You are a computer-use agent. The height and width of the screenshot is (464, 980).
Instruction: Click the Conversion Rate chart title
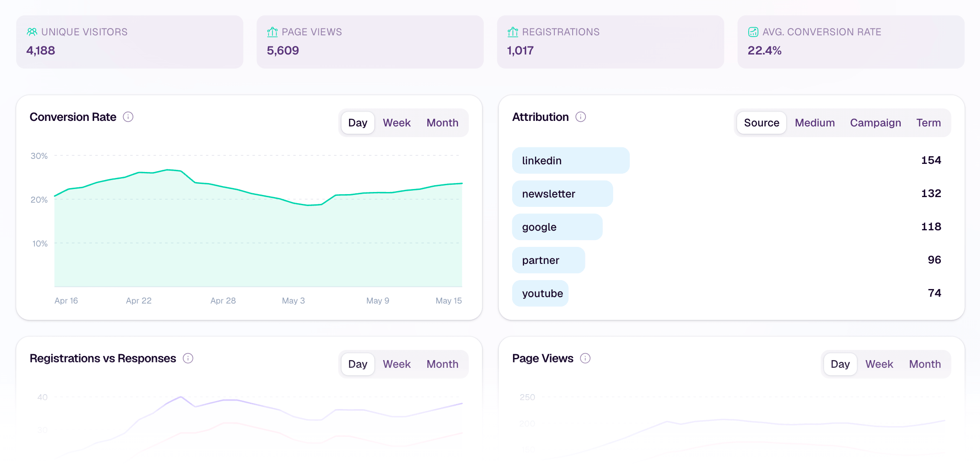point(73,117)
